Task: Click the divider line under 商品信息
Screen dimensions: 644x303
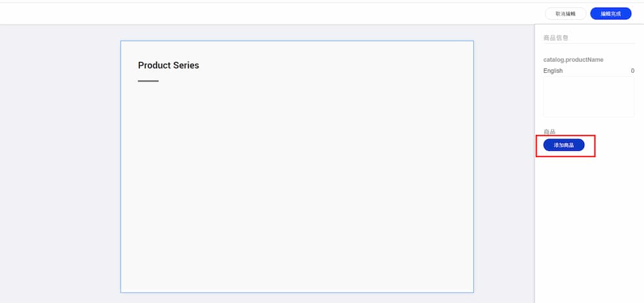Action: [589, 44]
